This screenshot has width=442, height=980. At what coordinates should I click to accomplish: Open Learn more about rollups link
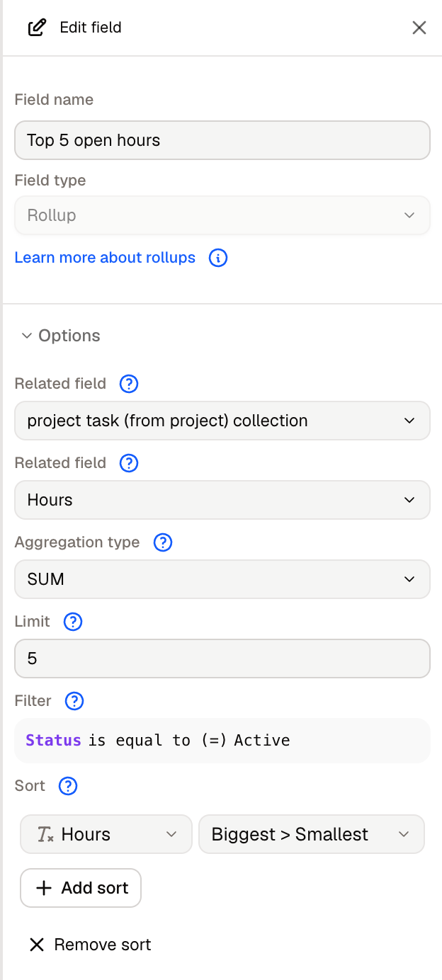(x=105, y=258)
